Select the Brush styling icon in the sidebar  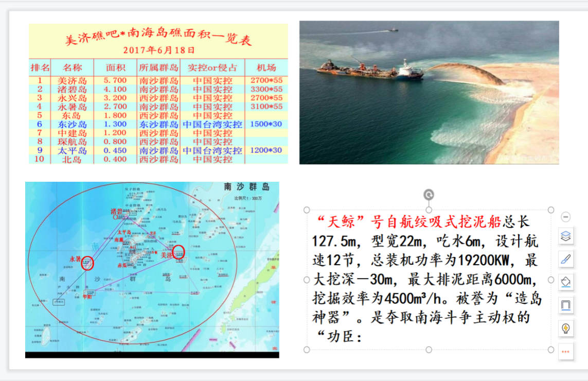[x=565, y=257]
